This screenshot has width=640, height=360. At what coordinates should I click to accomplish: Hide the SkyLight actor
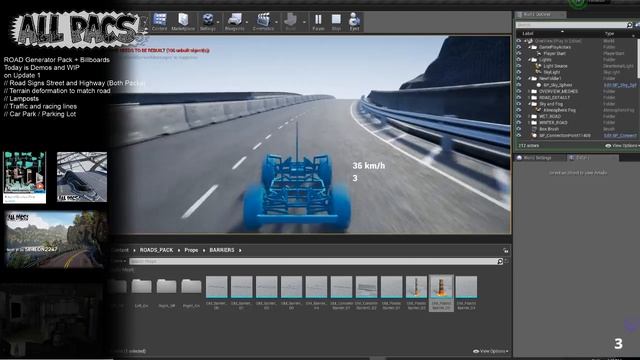[x=519, y=72]
